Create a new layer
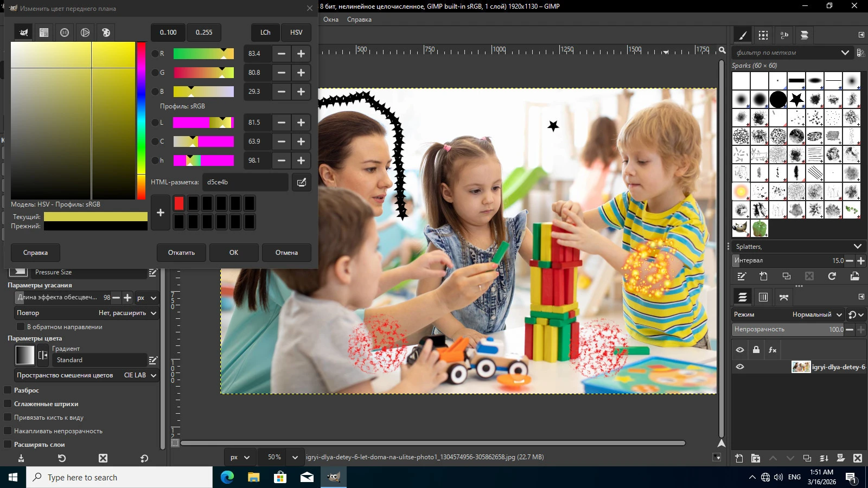The image size is (868, 488). pyautogui.click(x=739, y=458)
